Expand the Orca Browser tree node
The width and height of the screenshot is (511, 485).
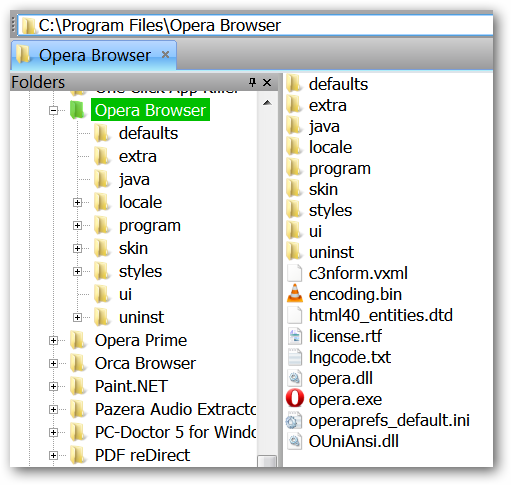53,363
